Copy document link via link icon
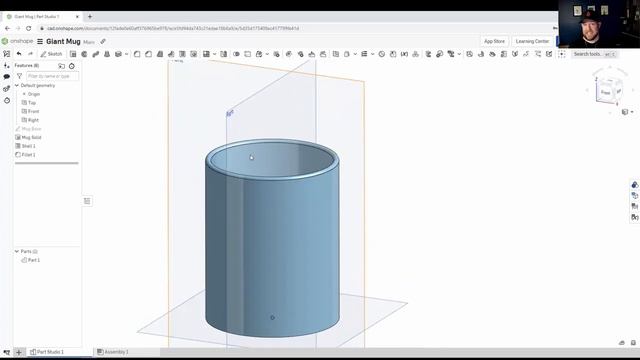Image resolution: width=640 pixels, height=360 pixels. [x=103, y=41]
